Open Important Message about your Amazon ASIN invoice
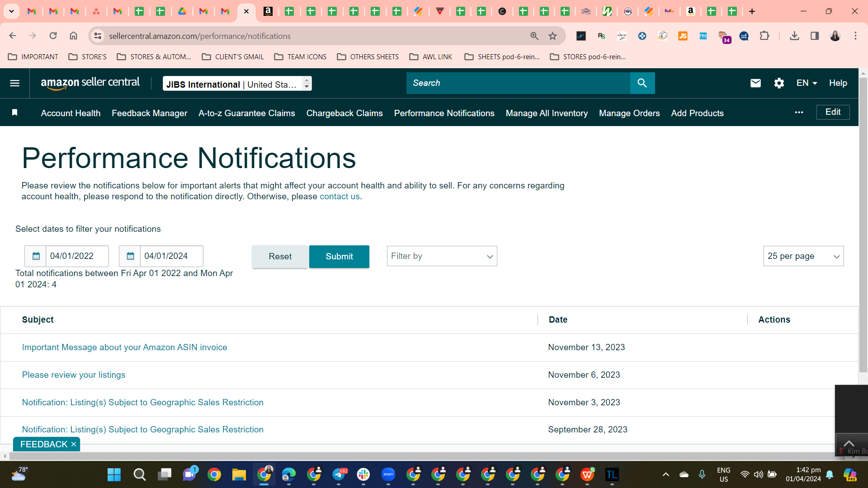 124,347
